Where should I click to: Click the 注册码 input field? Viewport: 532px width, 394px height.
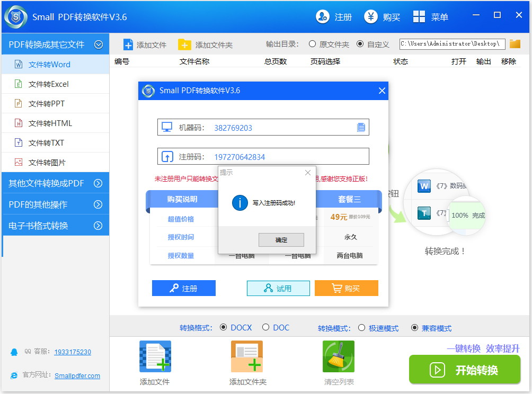(263, 156)
